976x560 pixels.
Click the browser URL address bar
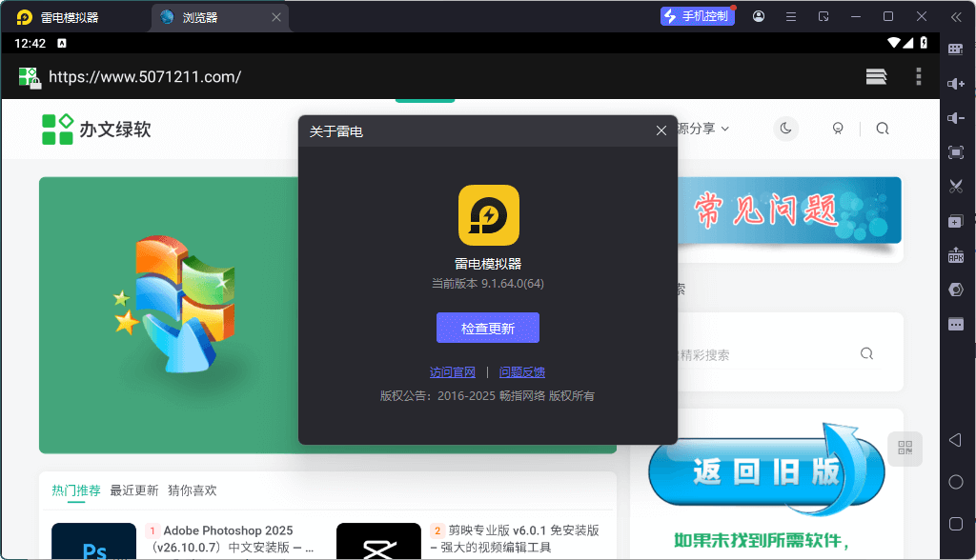(x=145, y=76)
